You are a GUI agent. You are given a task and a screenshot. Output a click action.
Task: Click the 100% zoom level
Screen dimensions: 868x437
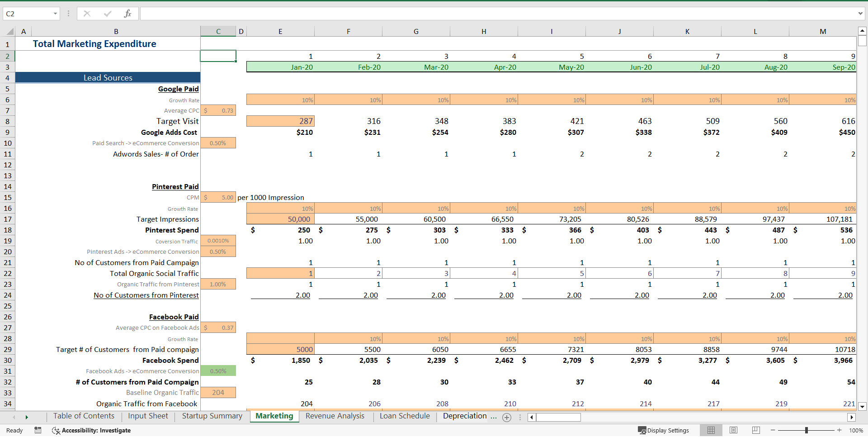[856, 430]
